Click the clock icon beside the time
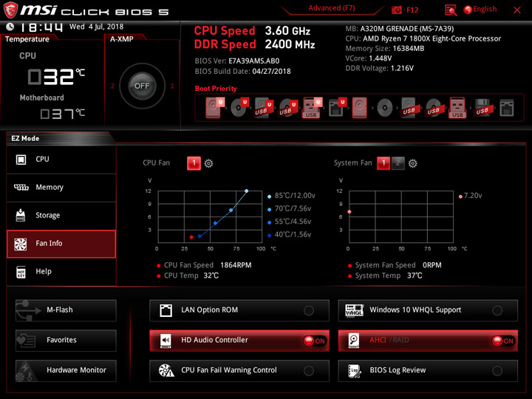The image size is (532, 399). (x=10, y=27)
